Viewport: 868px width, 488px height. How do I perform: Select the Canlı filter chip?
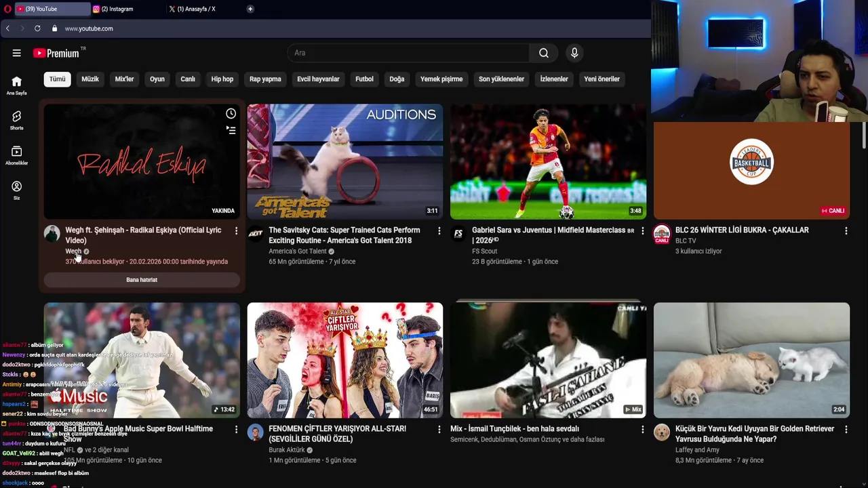pyautogui.click(x=188, y=79)
